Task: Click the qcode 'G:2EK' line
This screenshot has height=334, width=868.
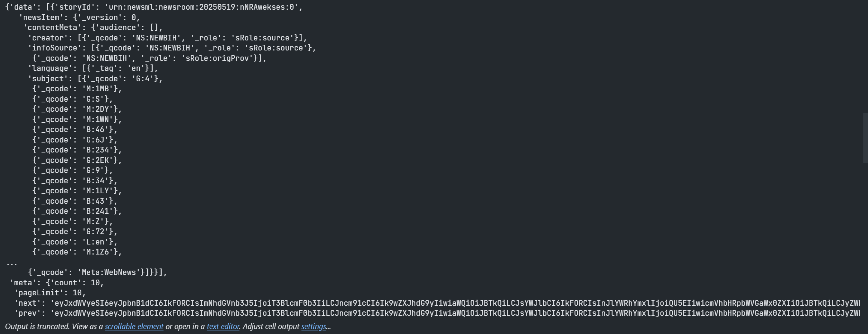Action: coord(77,160)
